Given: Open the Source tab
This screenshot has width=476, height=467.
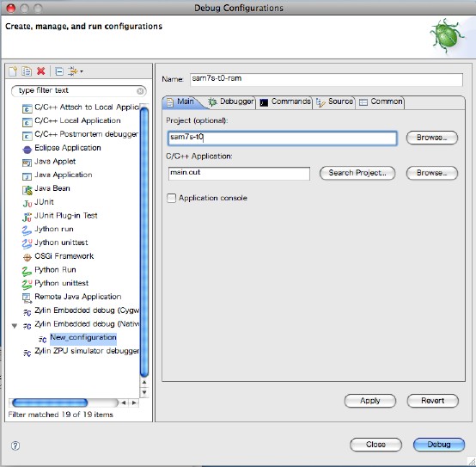Looking at the screenshot, I should click(335, 101).
